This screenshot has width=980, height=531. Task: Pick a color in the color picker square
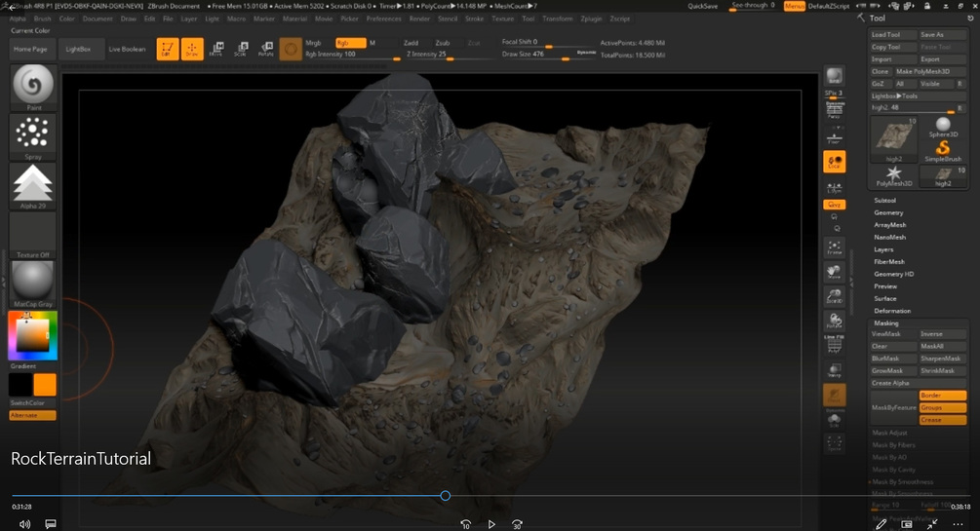click(x=33, y=334)
